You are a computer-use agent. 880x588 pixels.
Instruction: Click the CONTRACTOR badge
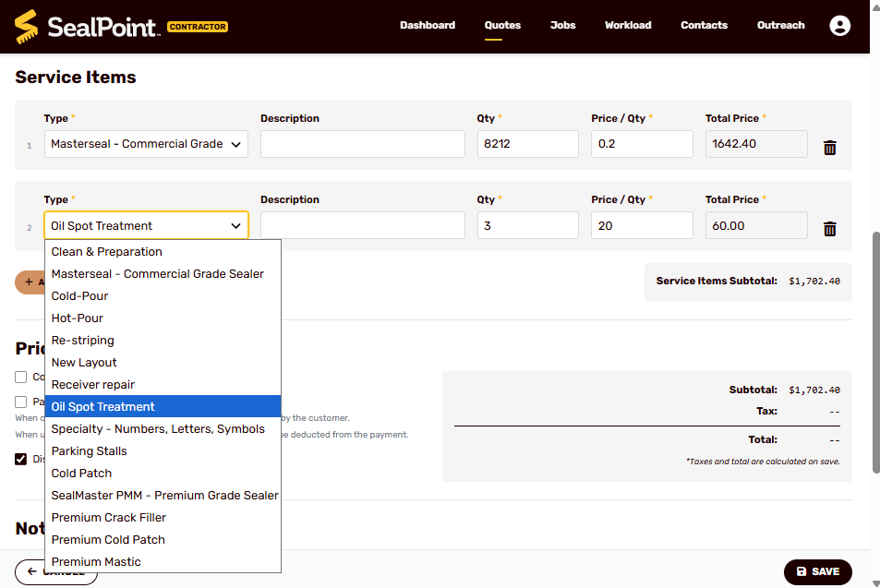(x=198, y=27)
